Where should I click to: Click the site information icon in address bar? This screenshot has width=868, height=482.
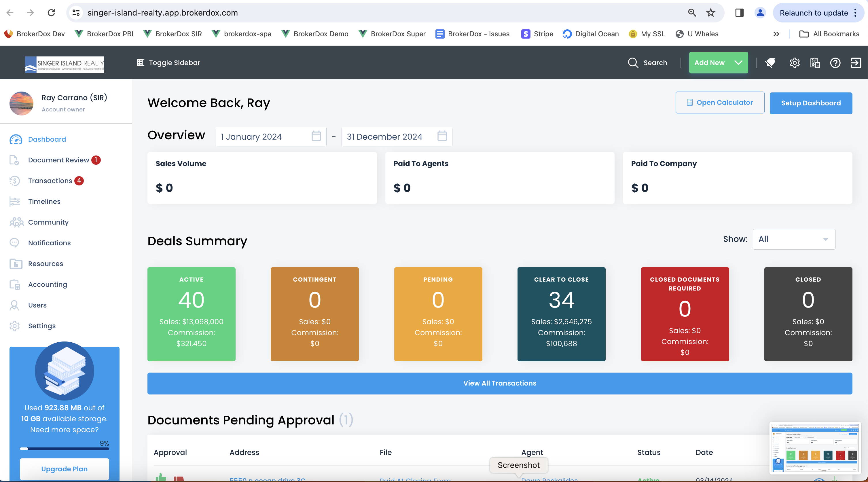pos(76,13)
